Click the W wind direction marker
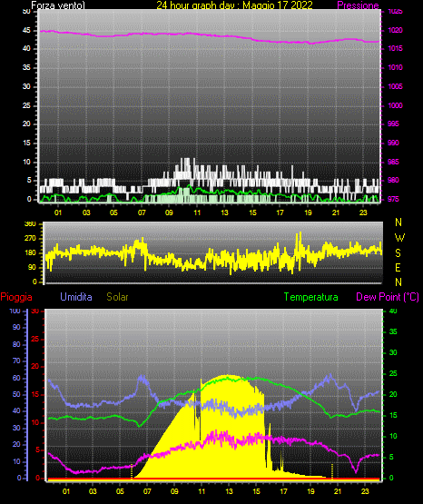This screenshot has height=504, width=423. [399, 238]
